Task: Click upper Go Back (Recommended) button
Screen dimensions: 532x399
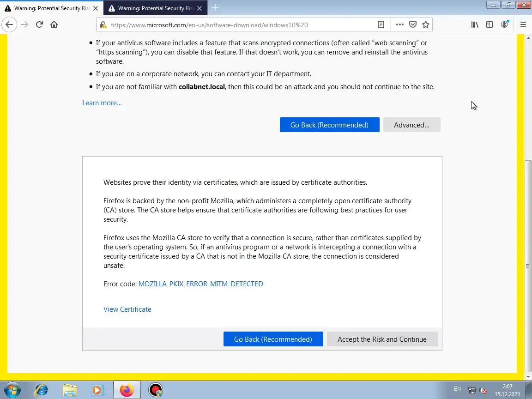Action: coord(329,125)
